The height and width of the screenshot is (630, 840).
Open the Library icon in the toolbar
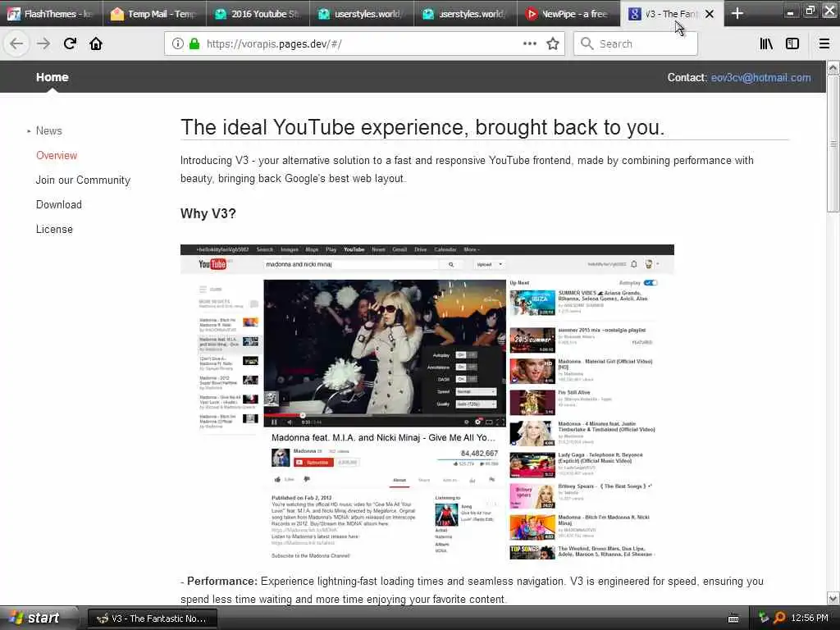pyautogui.click(x=766, y=43)
